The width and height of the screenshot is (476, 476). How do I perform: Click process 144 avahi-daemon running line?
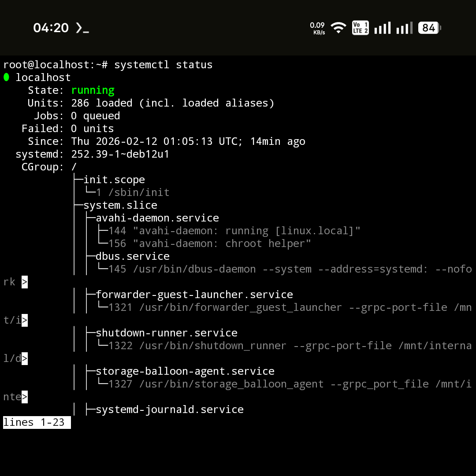[234, 231]
